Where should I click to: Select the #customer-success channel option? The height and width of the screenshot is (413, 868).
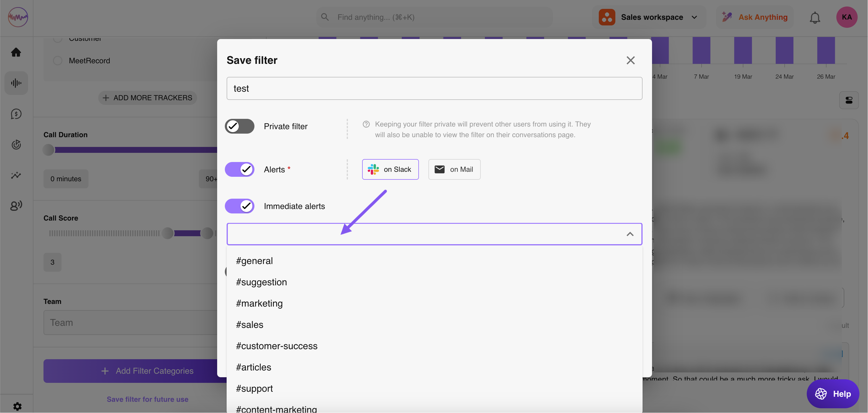click(277, 346)
